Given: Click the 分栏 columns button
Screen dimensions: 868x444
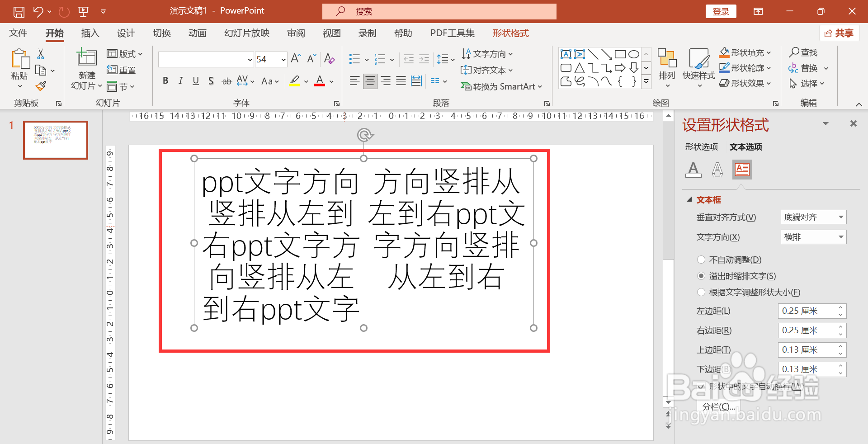Looking at the screenshot, I should coord(719,406).
